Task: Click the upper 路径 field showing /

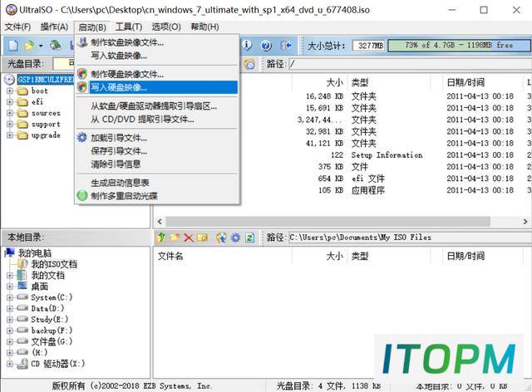Action: pyautogui.click(x=410, y=64)
